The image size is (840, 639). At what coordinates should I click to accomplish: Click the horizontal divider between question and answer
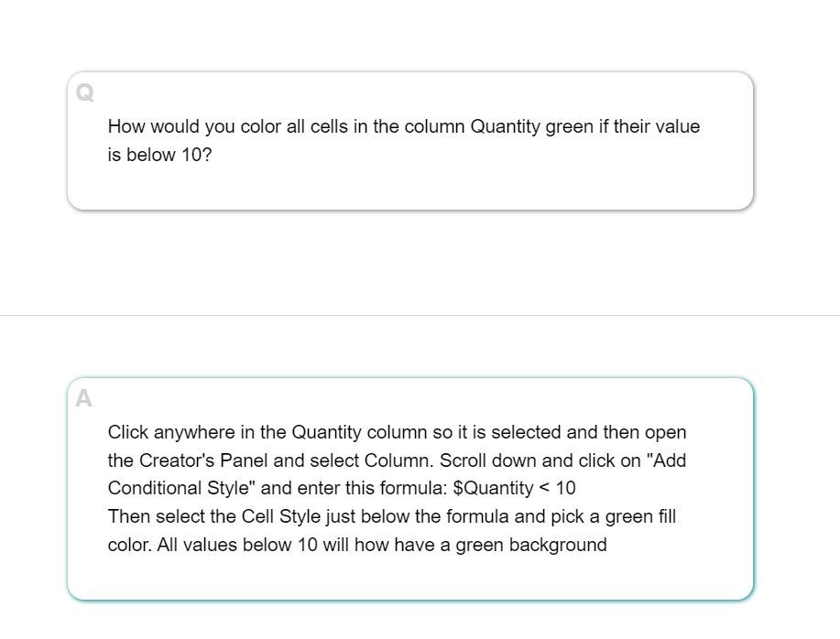coord(420,316)
